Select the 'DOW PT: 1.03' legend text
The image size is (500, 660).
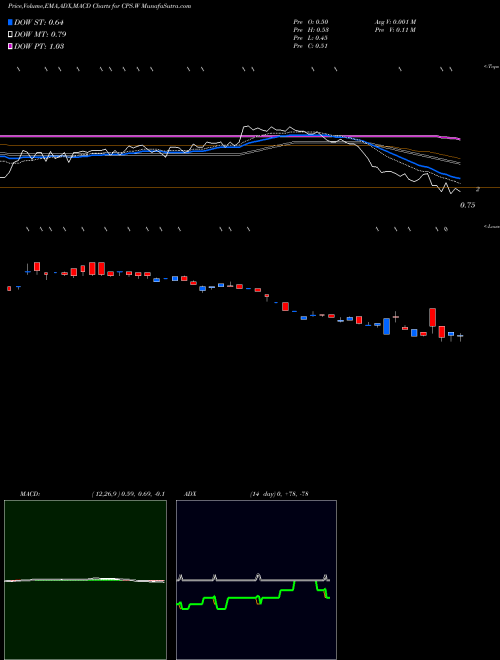39,46
